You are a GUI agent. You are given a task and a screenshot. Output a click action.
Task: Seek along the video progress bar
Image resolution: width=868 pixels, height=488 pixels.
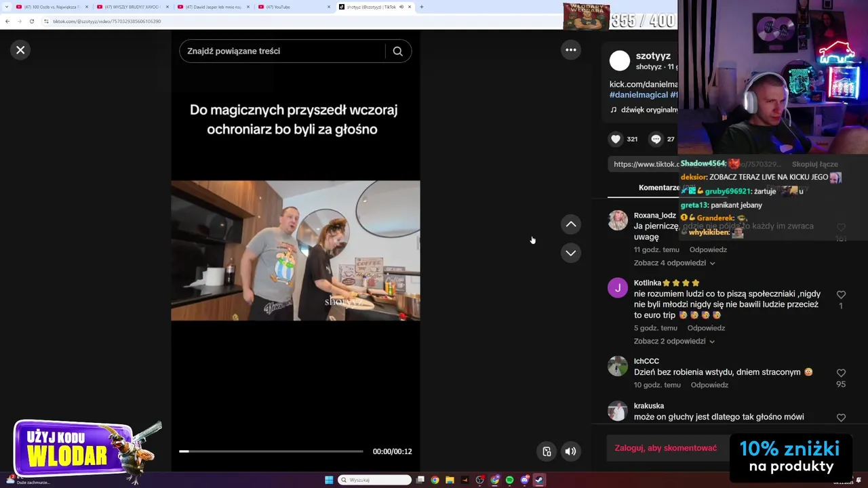[271, 451]
